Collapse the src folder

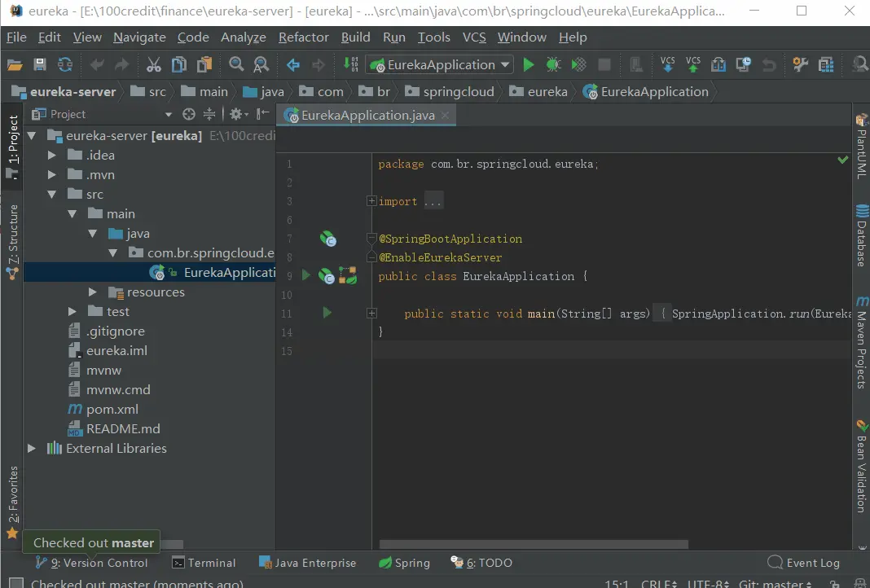[51, 194]
